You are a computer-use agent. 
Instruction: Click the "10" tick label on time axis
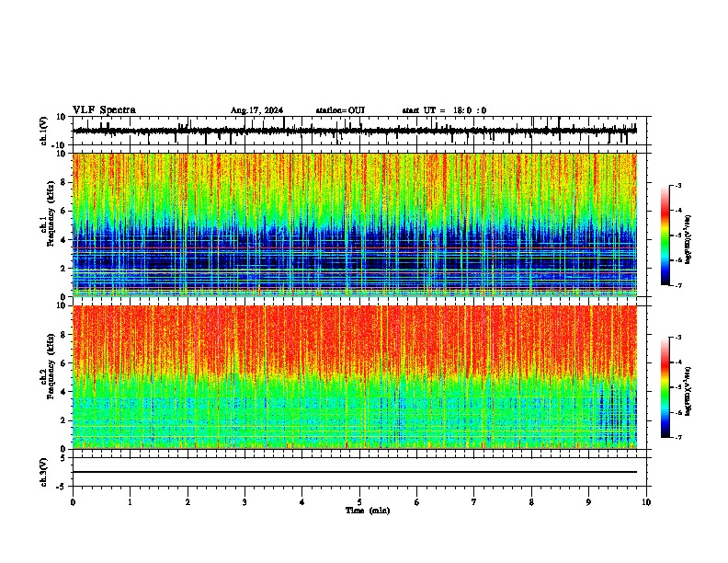646,502
